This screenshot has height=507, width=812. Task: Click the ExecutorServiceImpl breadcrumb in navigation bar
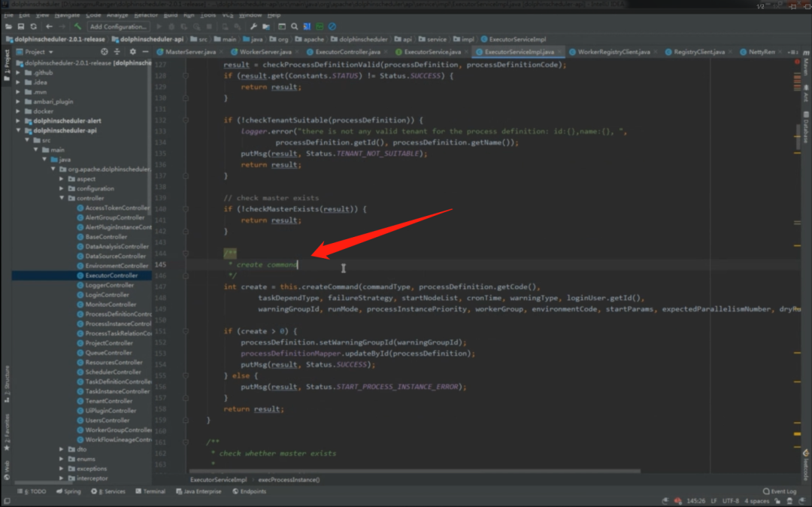tap(514, 39)
